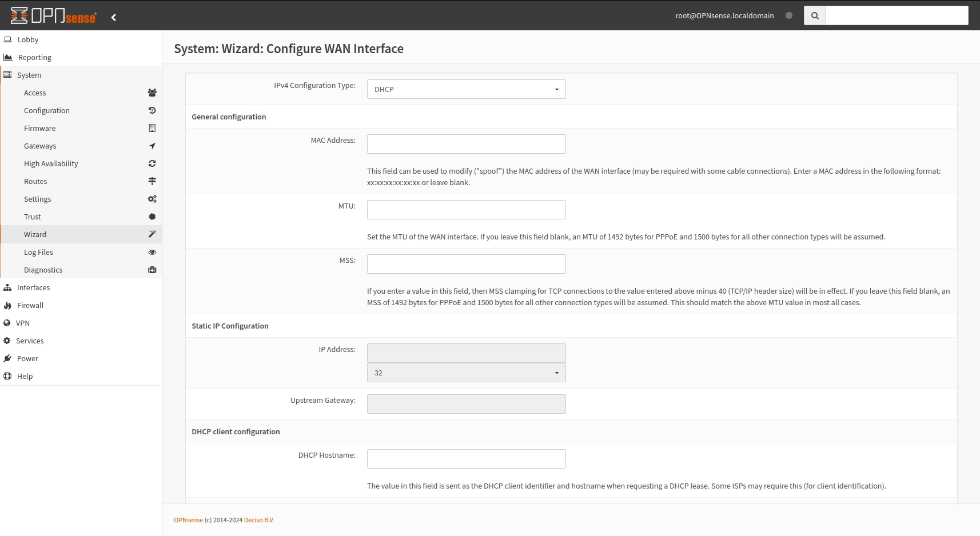Open Diagnostics under System
This screenshot has width=980, height=536.
tap(81, 270)
